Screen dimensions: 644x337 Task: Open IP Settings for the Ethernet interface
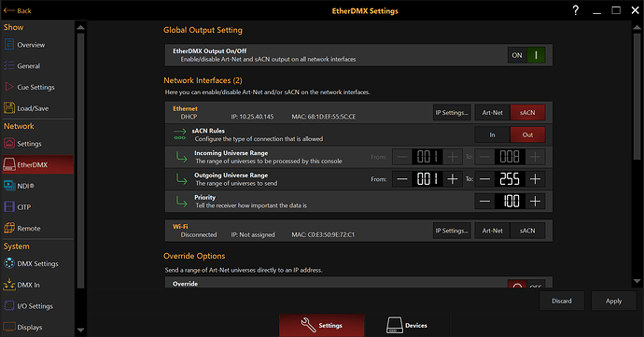point(452,113)
